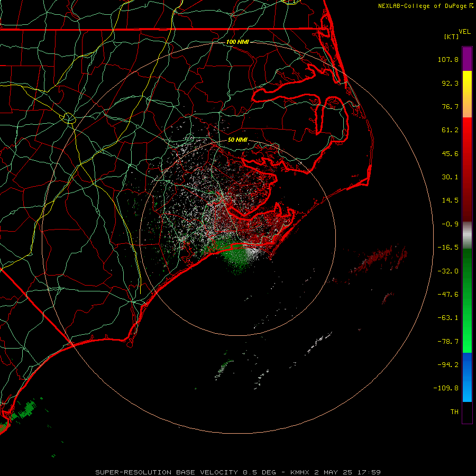Click the -94.2 value on the velocity scale

448,364
